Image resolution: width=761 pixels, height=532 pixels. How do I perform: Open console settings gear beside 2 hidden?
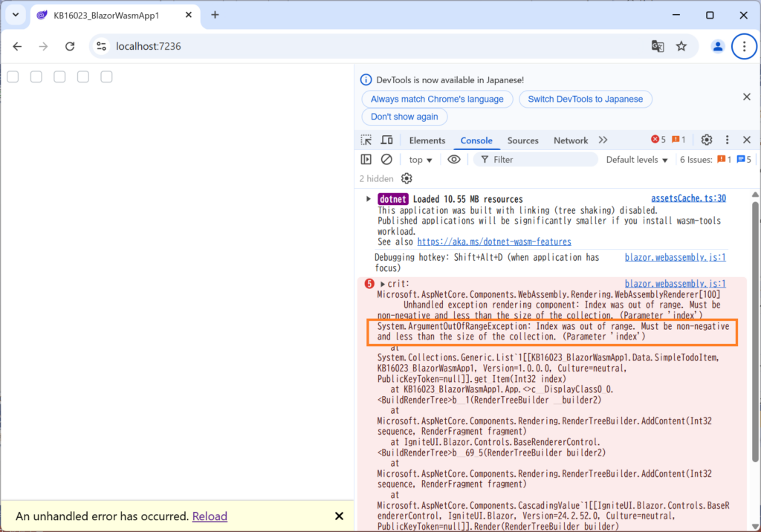click(x=407, y=178)
